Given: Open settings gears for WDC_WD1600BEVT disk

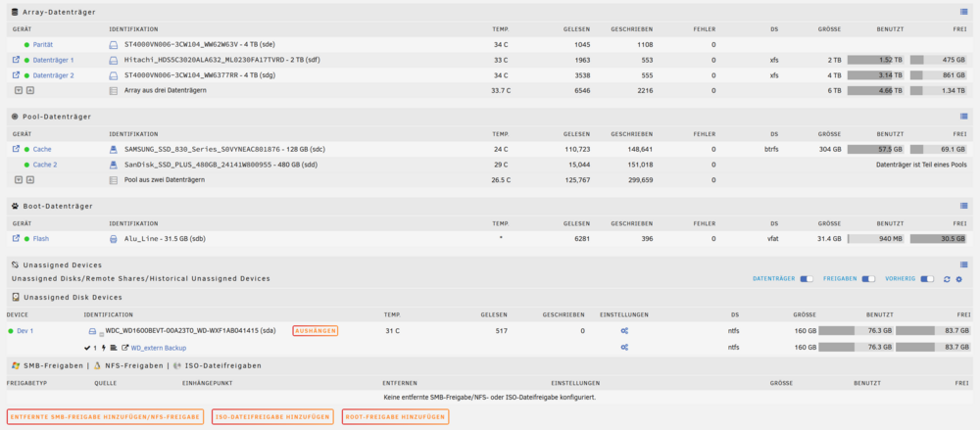Looking at the screenshot, I should tap(623, 331).
